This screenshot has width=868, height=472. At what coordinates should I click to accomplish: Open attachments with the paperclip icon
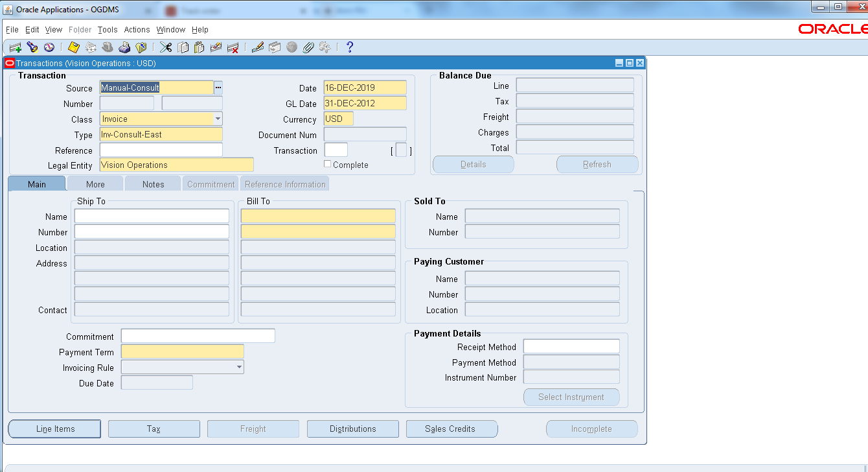coord(308,47)
